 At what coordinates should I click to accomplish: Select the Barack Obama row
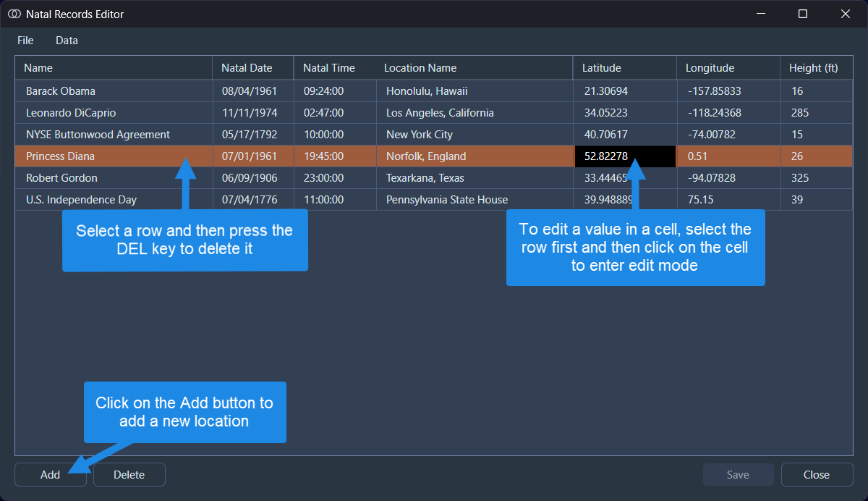pyautogui.click(x=61, y=91)
